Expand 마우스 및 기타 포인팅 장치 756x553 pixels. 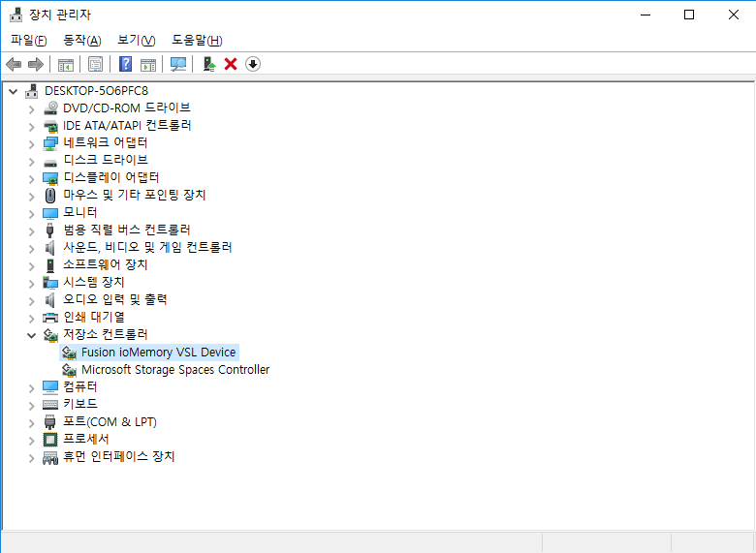click(32, 197)
